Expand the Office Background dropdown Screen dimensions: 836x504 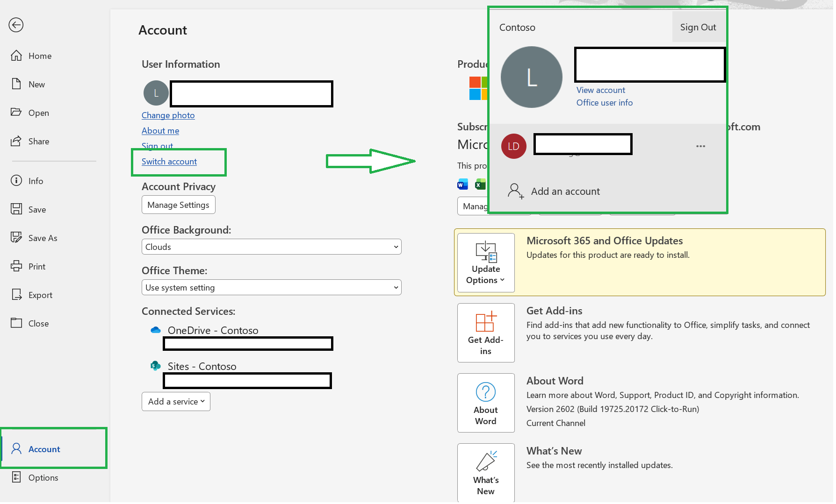click(272, 247)
